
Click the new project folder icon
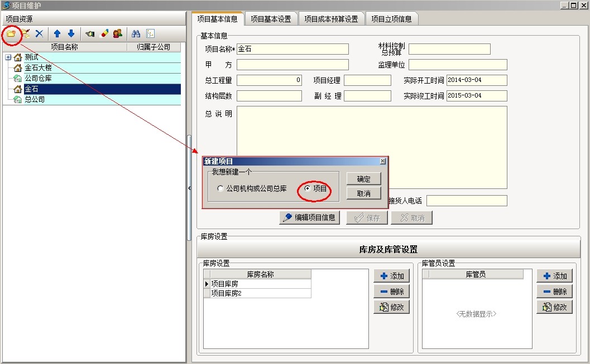tap(11, 33)
